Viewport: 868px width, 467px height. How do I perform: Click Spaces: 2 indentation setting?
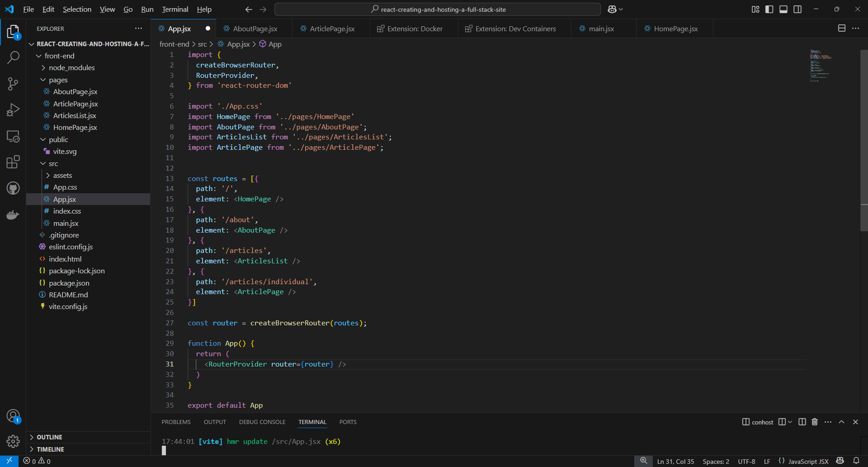click(716, 461)
